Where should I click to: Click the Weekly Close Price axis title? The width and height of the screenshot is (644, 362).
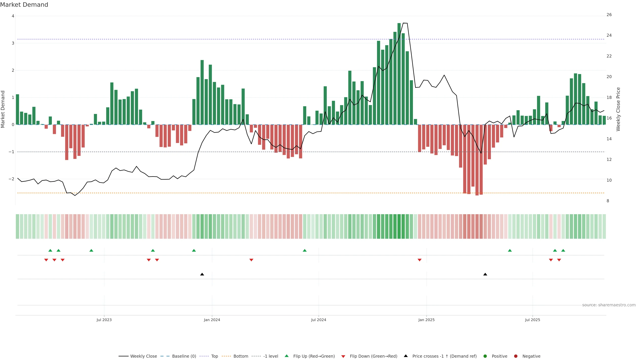[618, 109]
